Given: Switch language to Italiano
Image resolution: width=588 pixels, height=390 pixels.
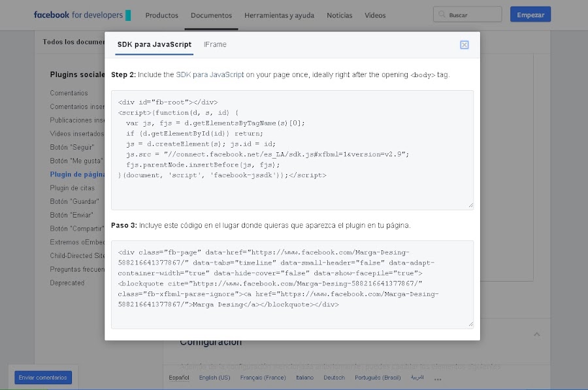Looking at the screenshot, I should point(304,378).
